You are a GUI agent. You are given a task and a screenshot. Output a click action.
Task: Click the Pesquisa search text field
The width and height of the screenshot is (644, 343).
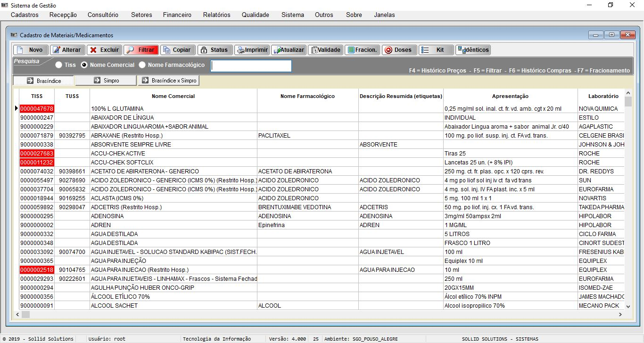251,66
